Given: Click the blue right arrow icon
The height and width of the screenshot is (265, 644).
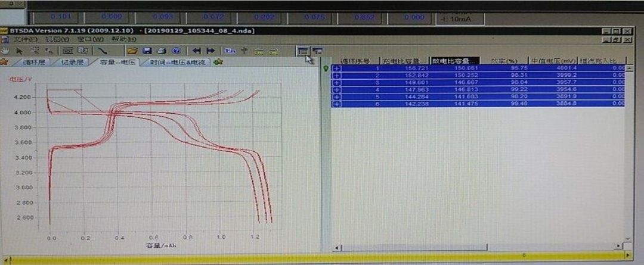Looking at the screenshot, I should click(x=210, y=51).
